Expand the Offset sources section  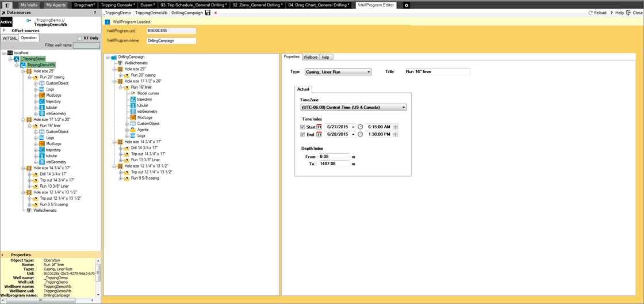click(4, 30)
